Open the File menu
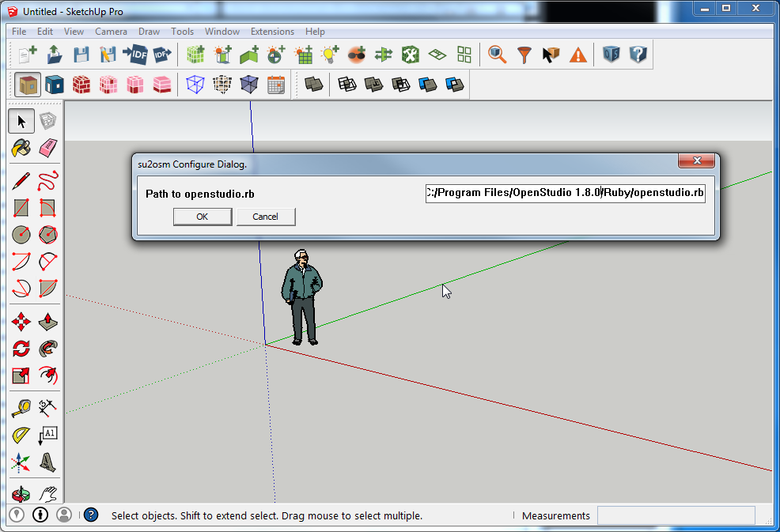The image size is (780, 532). coord(19,32)
